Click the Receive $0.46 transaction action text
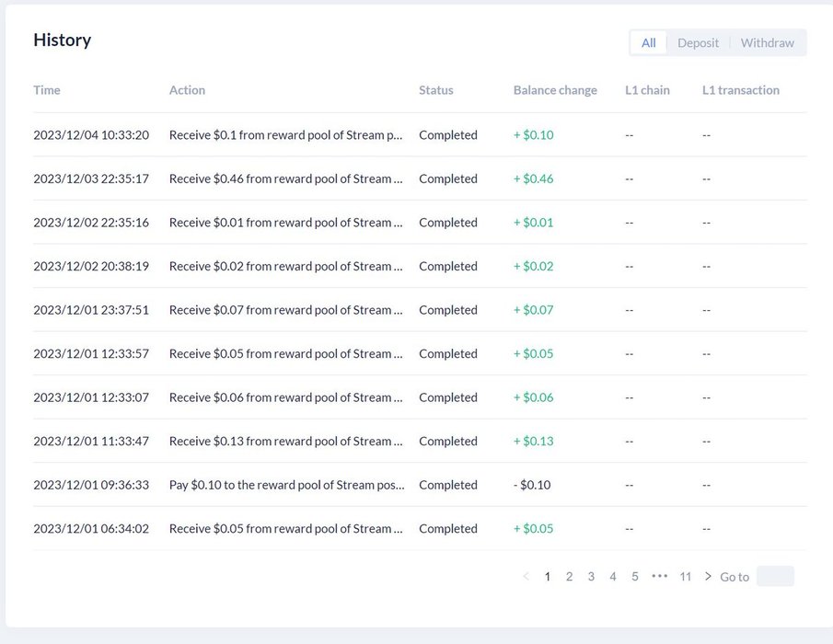This screenshot has width=833, height=644. (x=286, y=178)
